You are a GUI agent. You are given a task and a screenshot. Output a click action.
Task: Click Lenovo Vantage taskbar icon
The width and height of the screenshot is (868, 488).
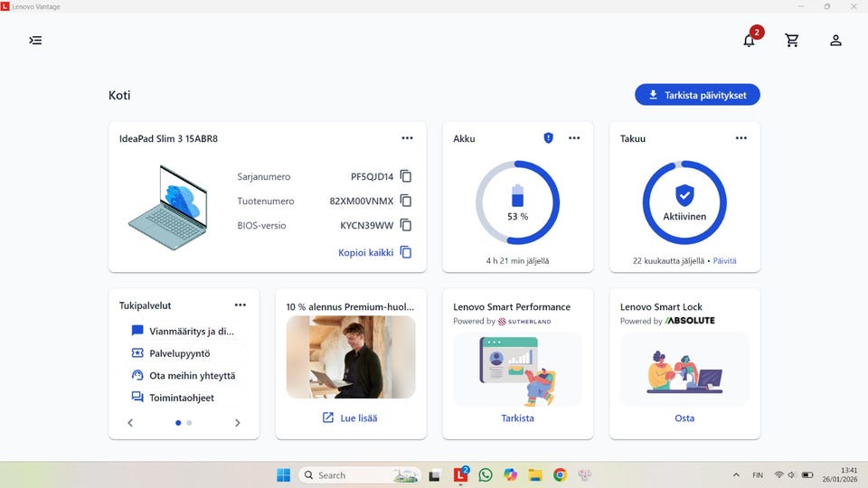pos(460,474)
